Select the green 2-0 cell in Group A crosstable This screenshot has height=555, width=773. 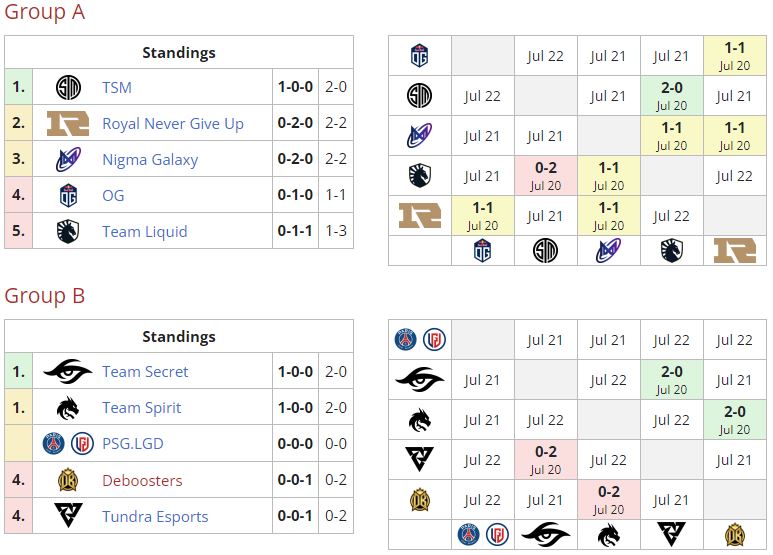[672, 96]
